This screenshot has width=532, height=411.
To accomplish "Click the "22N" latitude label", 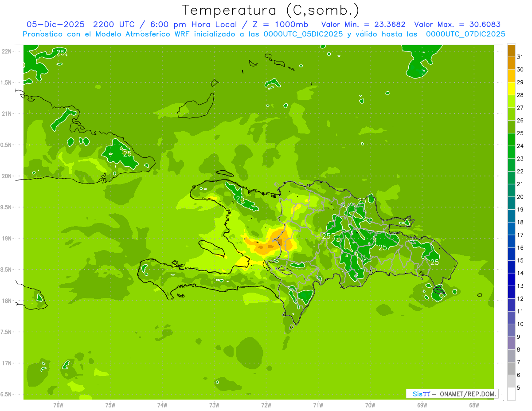I will [x=6, y=51].
